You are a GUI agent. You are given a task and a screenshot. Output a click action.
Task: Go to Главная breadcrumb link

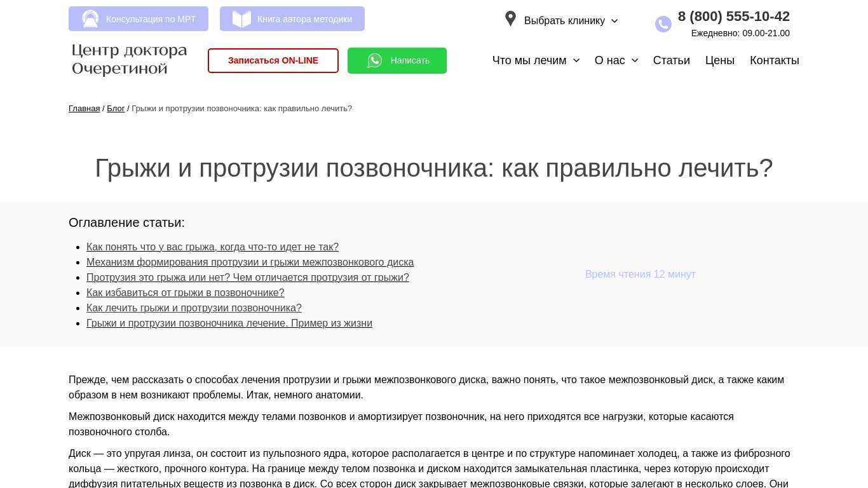[84, 109]
